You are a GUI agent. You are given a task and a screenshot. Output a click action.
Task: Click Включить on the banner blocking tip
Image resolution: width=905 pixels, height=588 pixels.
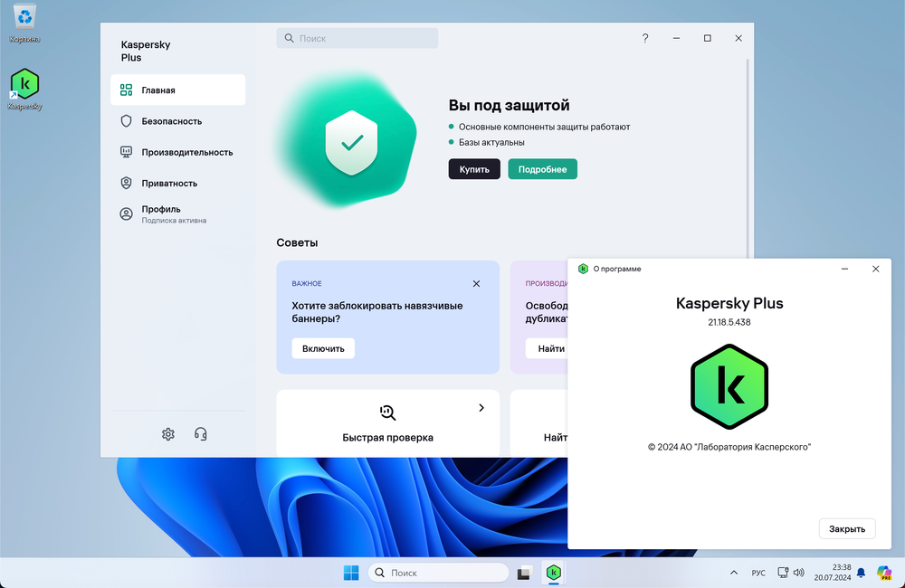[323, 348]
